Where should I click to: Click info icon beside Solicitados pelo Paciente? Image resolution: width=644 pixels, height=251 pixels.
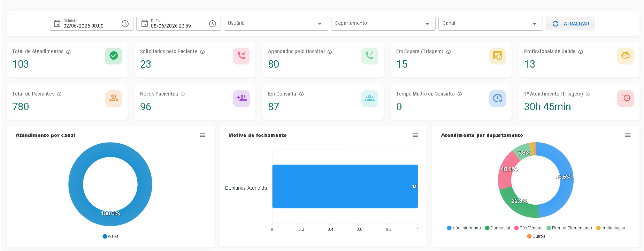(202, 52)
